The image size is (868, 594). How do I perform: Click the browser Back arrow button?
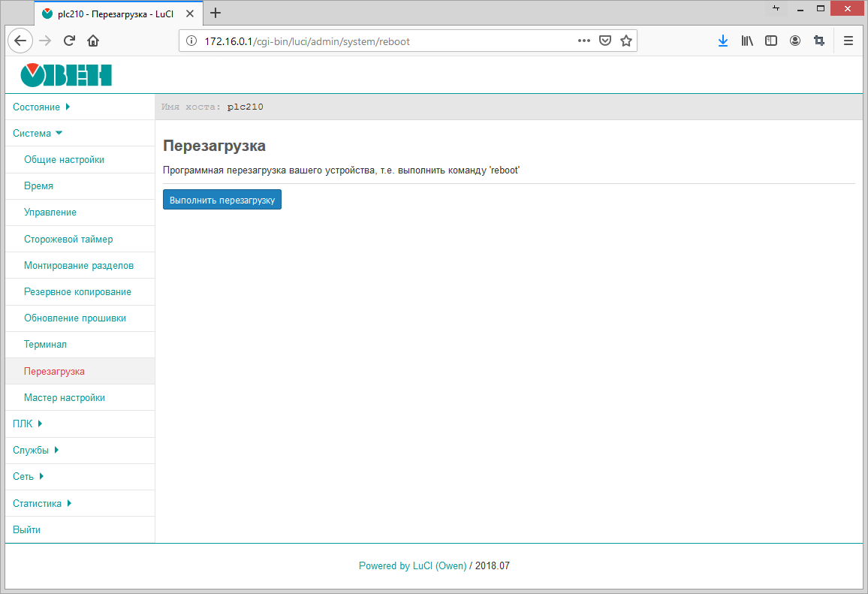20,41
